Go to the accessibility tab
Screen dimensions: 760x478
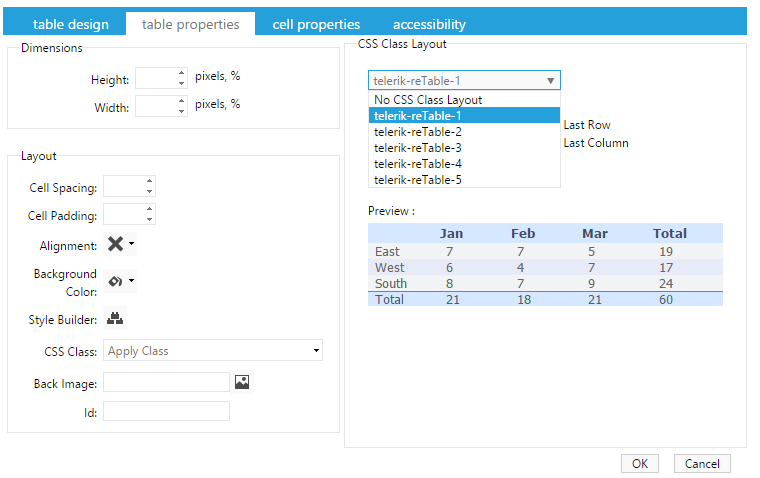tap(429, 24)
